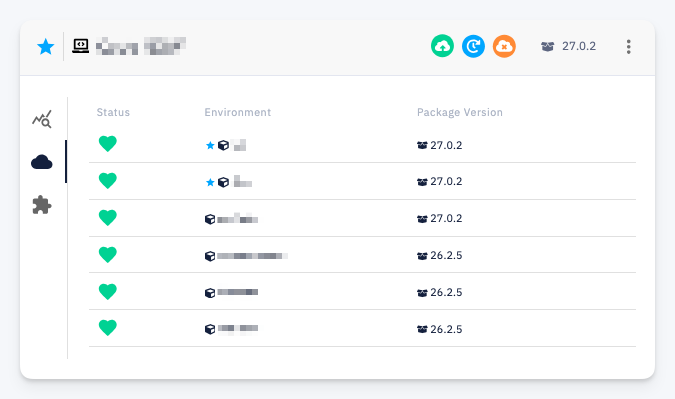Click the green heart in the third row

(108, 218)
